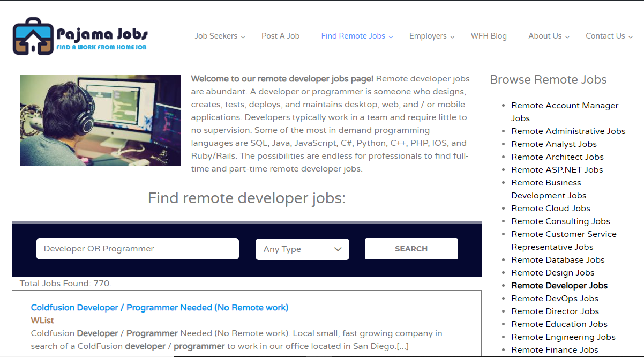Click the Pajama Jobs logo
644x357 pixels.
pyautogui.click(x=80, y=36)
